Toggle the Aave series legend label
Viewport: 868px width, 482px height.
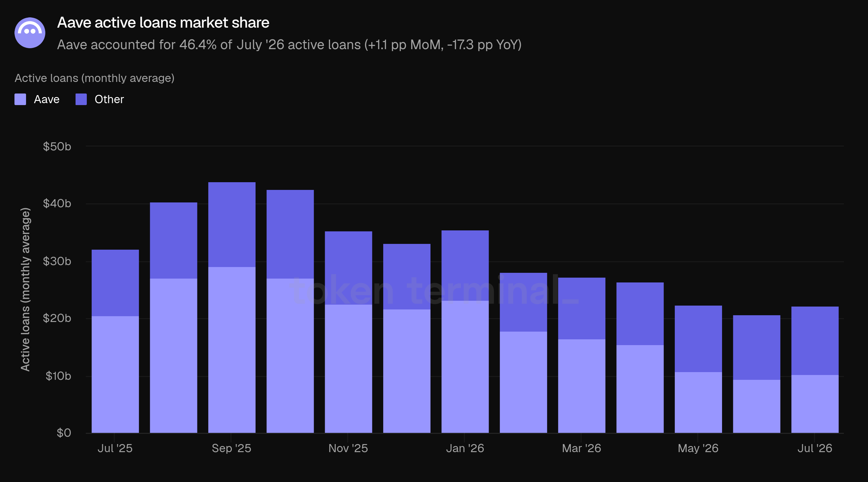[x=47, y=99]
